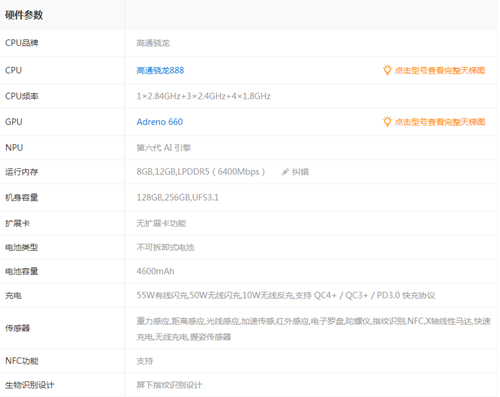Click the 传感器 row sensor list
500x397 pixels.
pos(313,329)
